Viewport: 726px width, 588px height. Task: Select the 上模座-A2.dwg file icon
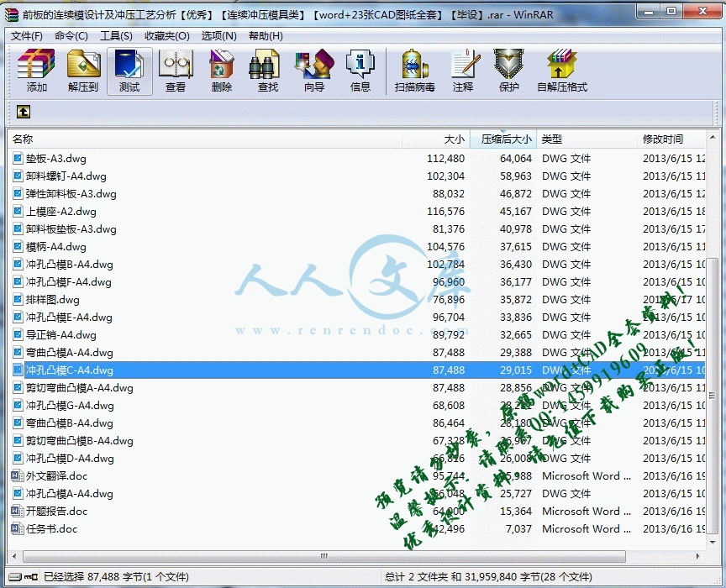coord(18,211)
